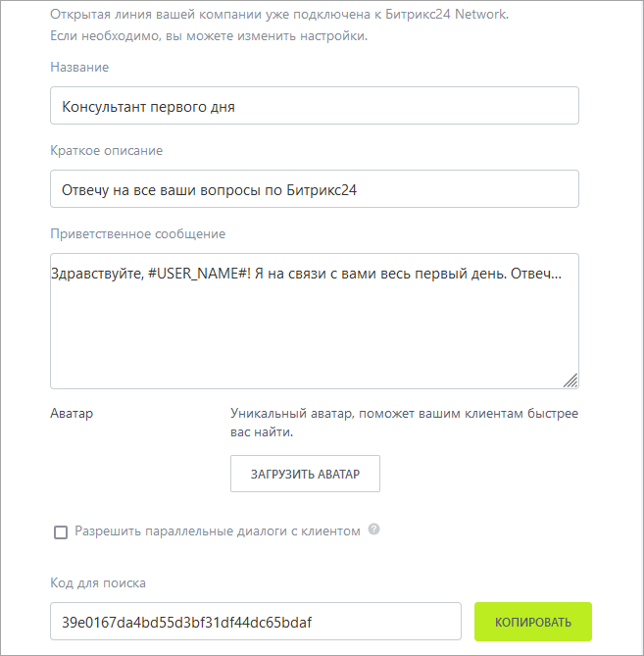Enable the Разрешить параллельные диалоги checkbox
The image size is (644, 656).
pos(61,531)
